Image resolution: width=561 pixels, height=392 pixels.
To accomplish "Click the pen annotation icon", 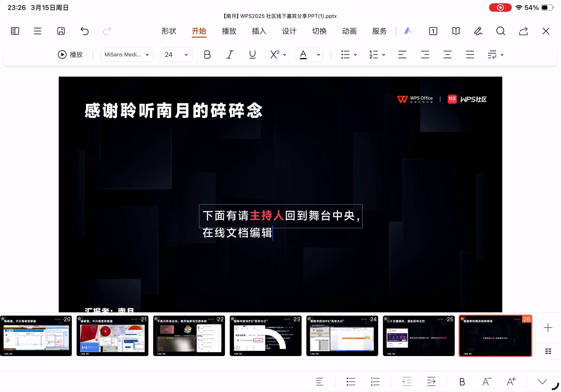I will (x=478, y=31).
